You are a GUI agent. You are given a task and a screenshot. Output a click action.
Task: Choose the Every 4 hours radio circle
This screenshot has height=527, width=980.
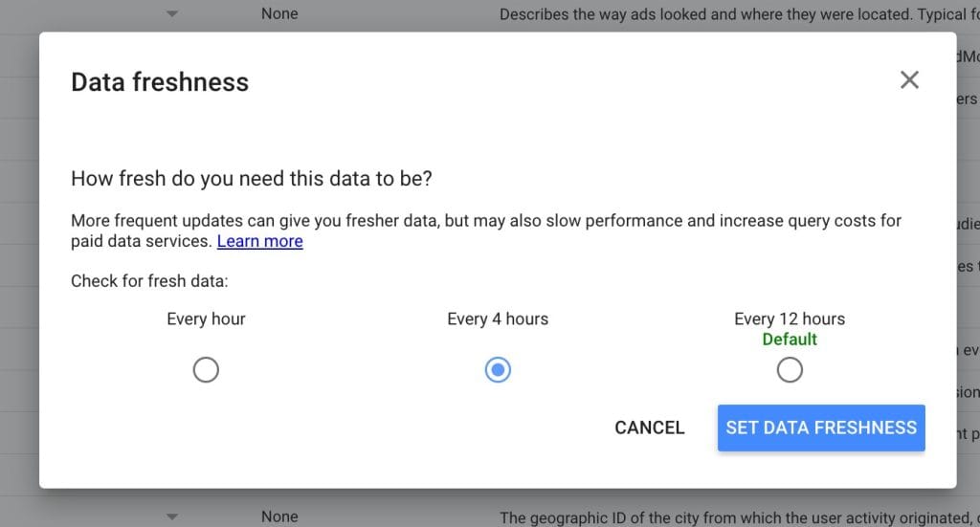[498, 369]
